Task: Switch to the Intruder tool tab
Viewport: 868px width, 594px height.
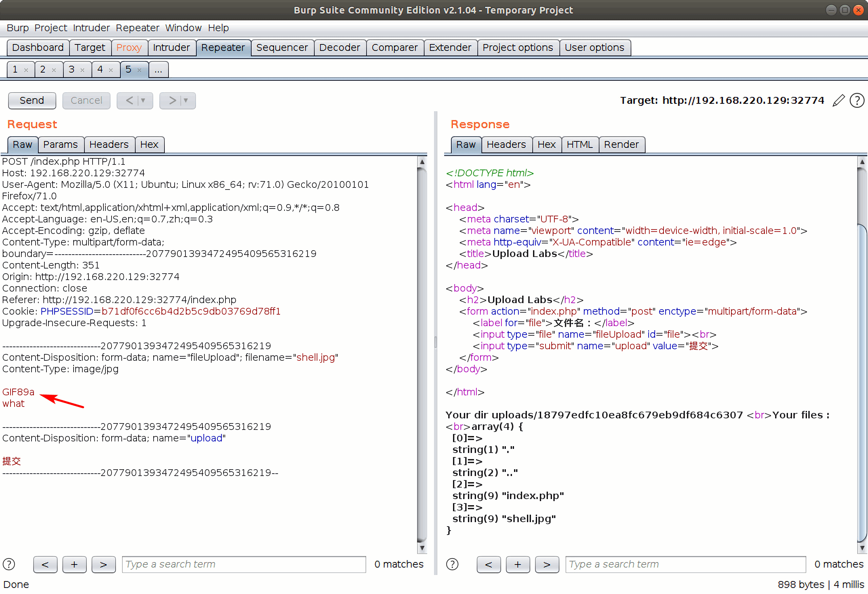Action: [172, 48]
